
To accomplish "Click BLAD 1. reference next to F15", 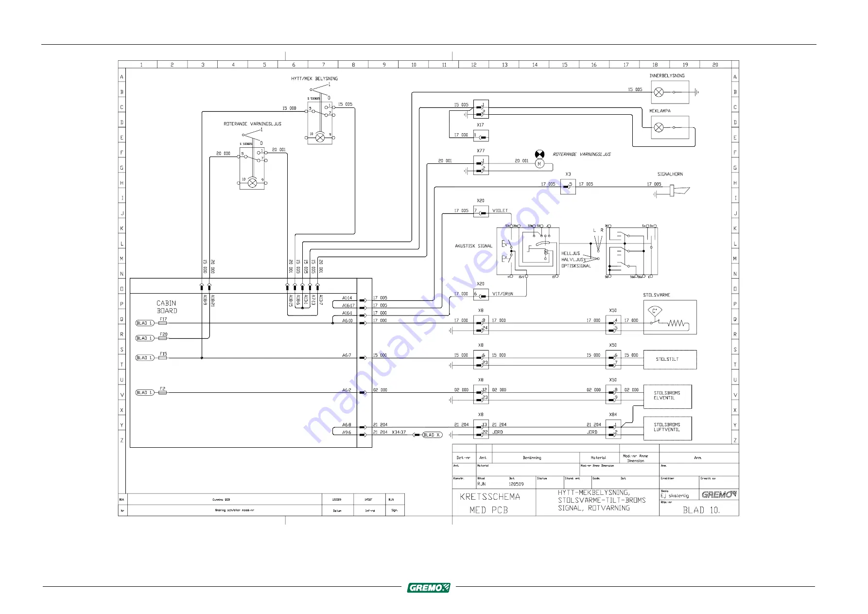I will (x=145, y=357).
